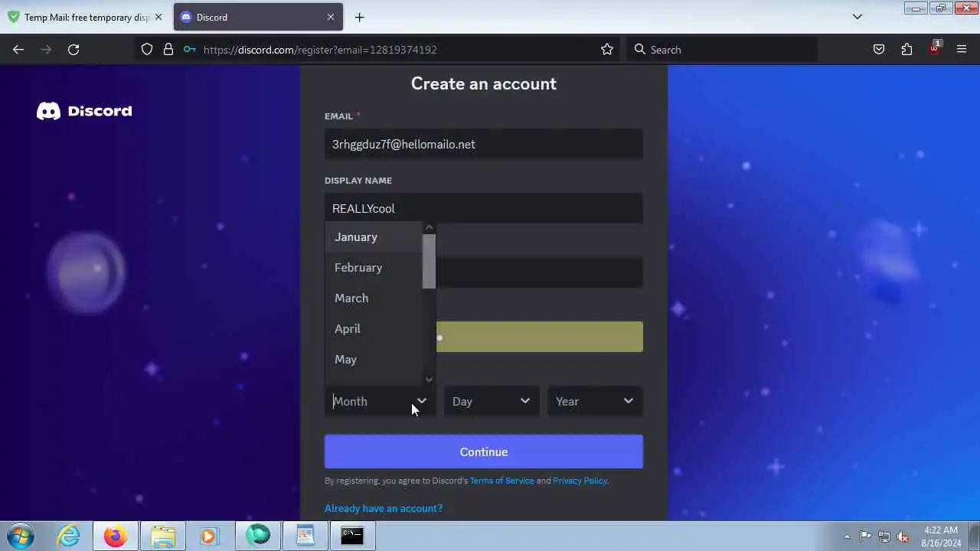Image resolution: width=980 pixels, height=551 pixels.
Task: Switch to Temp Mail tab
Action: click(86, 17)
